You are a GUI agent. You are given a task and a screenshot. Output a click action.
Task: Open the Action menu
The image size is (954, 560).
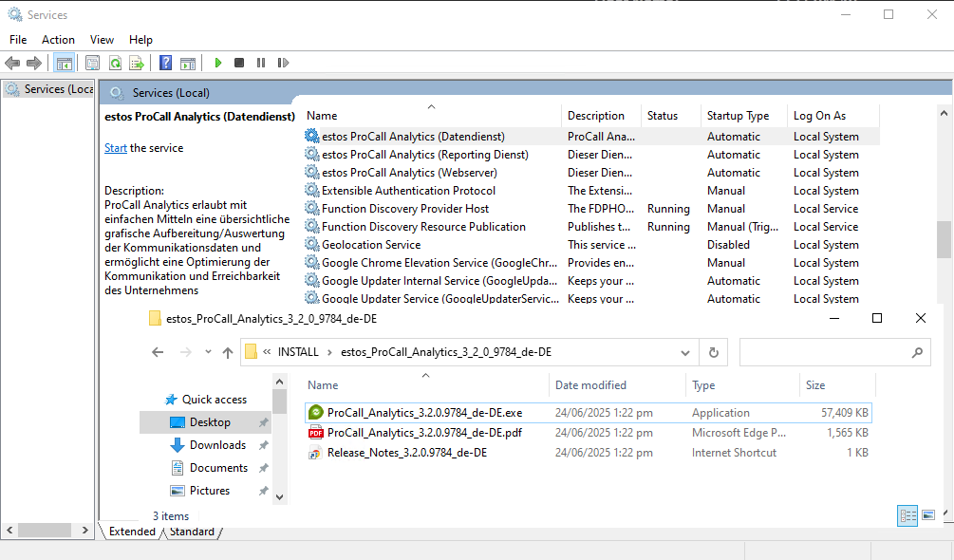pyautogui.click(x=58, y=40)
